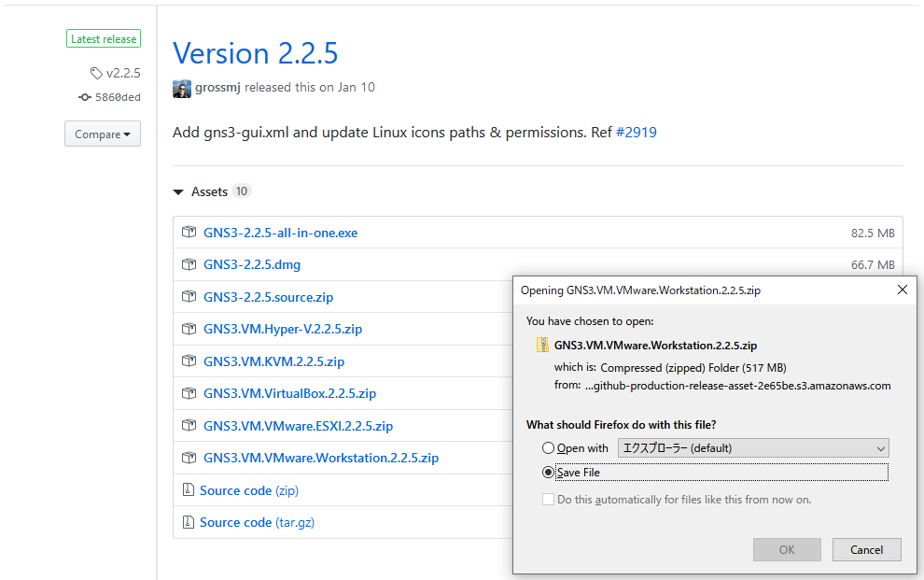924x580 pixels.
Task: Click the Compressed (zipped) Folder (517 MB) text
Action: (x=693, y=368)
